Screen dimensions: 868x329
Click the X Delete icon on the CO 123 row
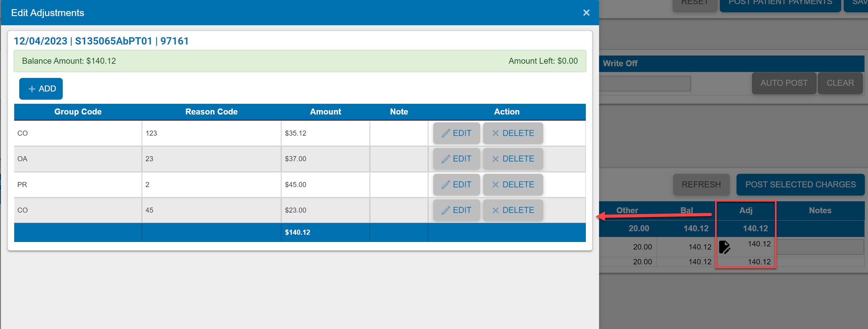(496, 133)
